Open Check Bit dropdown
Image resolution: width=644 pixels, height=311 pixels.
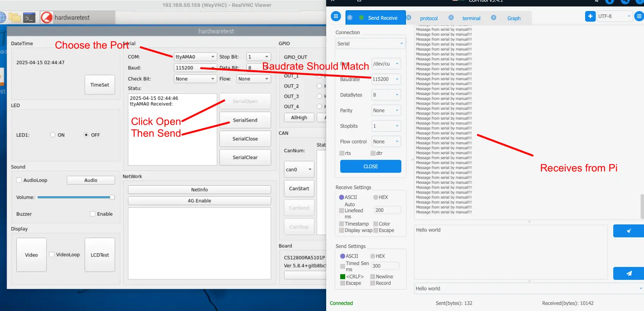point(195,79)
